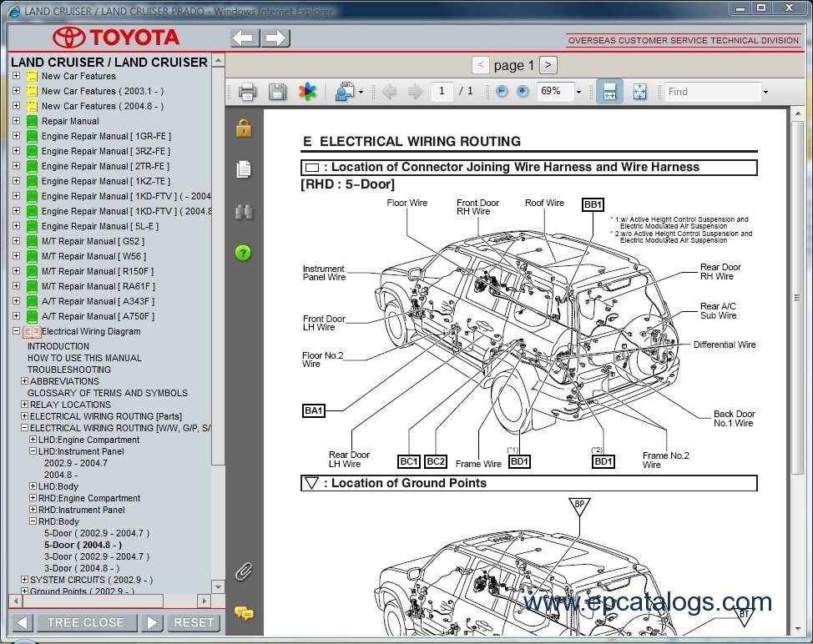Click the Find search field

click(x=712, y=92)
